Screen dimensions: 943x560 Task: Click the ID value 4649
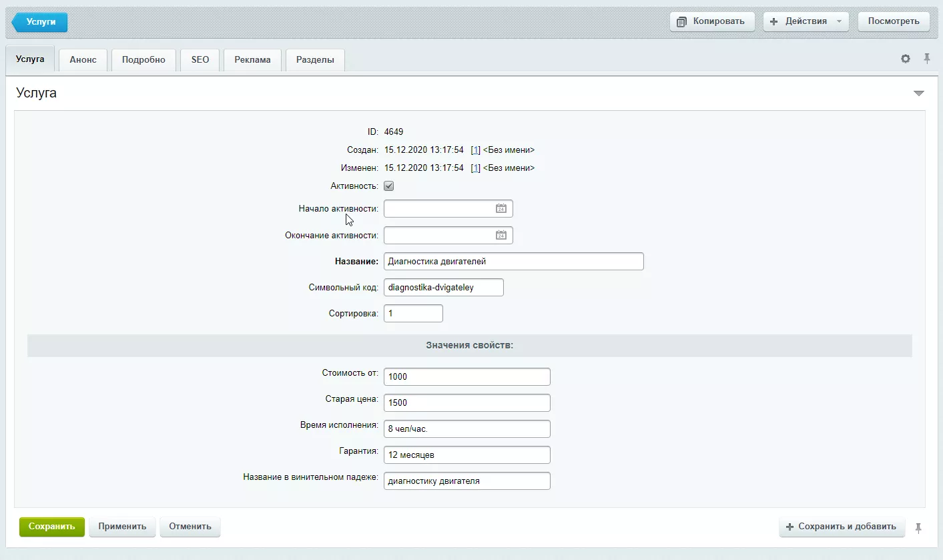(x=394, y=132)
